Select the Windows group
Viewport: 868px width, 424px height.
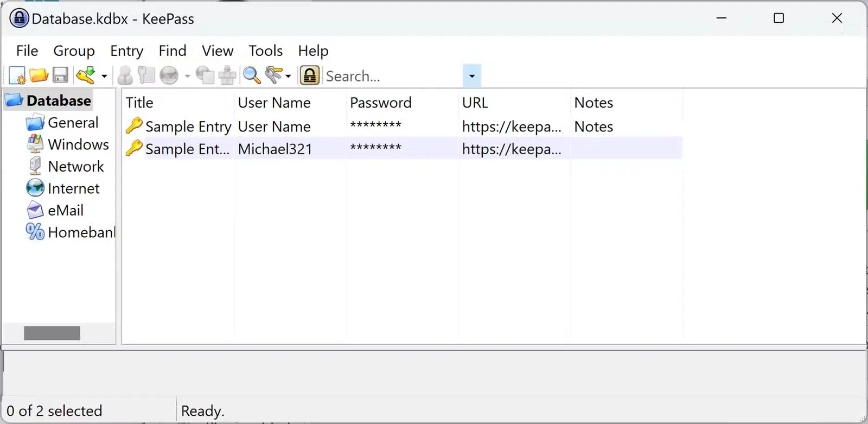tap(78, 144)
